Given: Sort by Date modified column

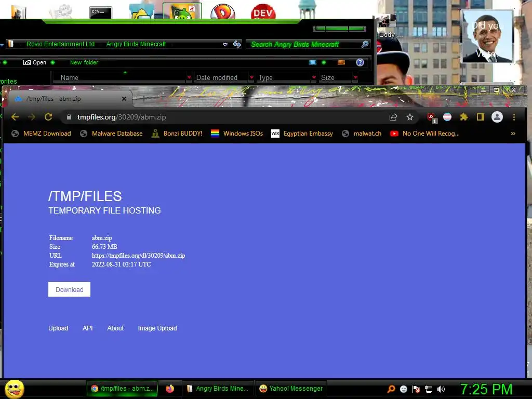Looking at the screenshot, I should (x=220, y=78).
